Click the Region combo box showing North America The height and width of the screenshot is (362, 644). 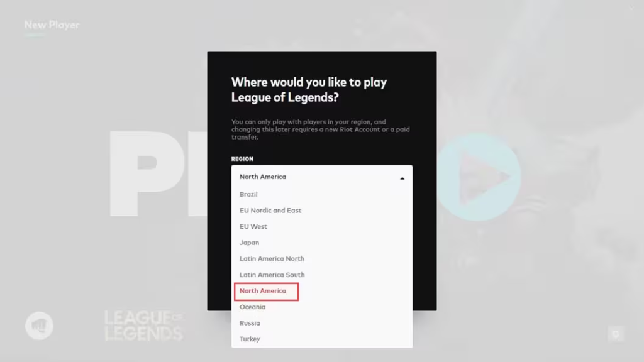[321, 177]
